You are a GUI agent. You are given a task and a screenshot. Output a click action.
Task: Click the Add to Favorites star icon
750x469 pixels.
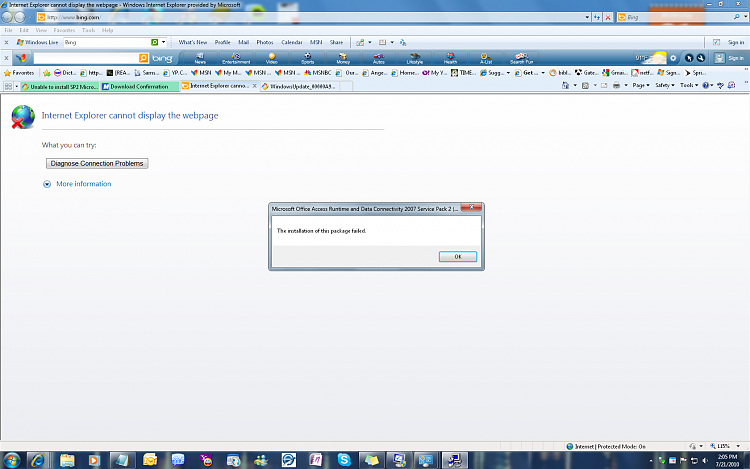(x=46, y=73)
